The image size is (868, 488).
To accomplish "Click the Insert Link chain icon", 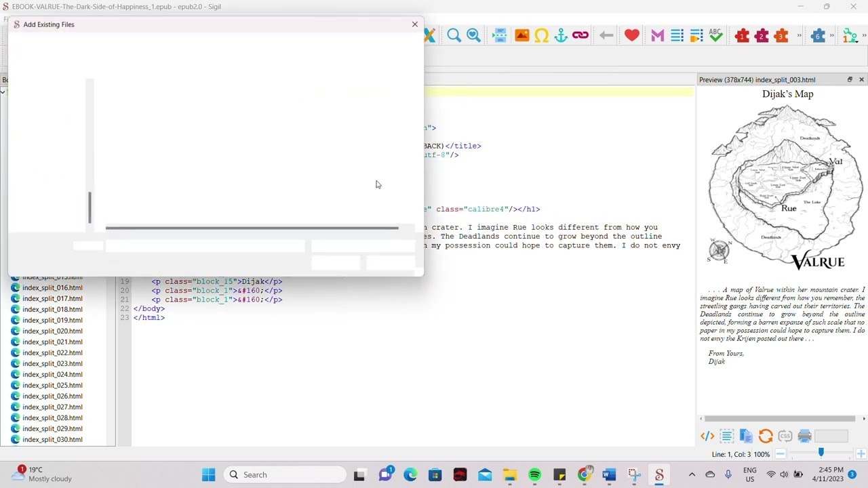I will click(x=580, y=35).
